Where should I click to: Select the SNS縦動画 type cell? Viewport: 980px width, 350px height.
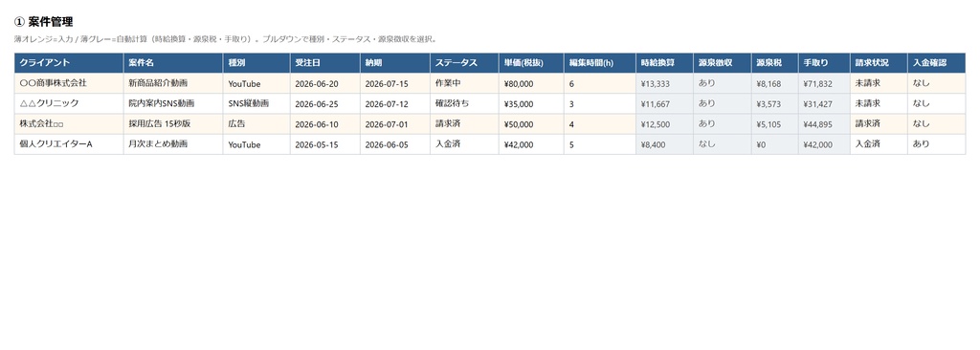coord(256,103)
